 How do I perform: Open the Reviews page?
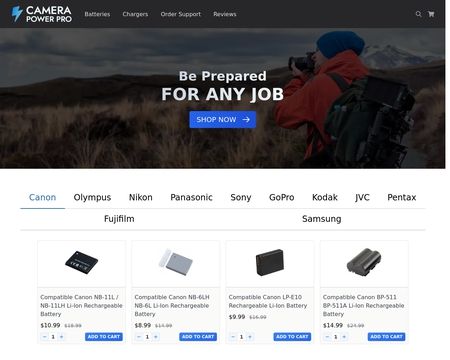[x=225, y=14]
